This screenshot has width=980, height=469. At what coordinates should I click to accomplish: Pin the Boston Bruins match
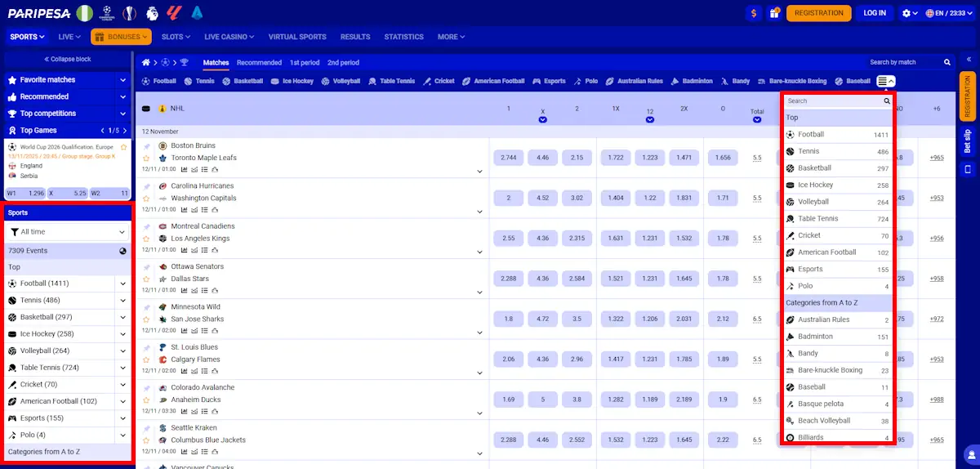tap(146, 146)
